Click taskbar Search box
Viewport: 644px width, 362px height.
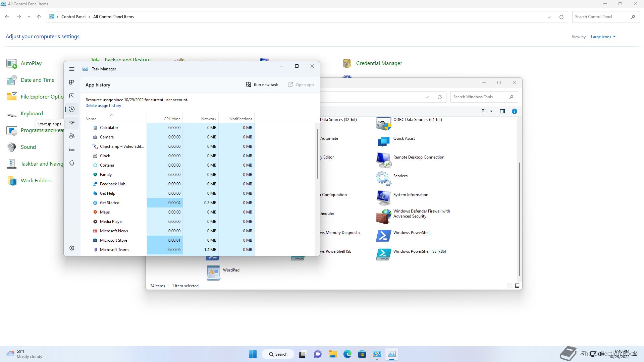pos(278,354)
